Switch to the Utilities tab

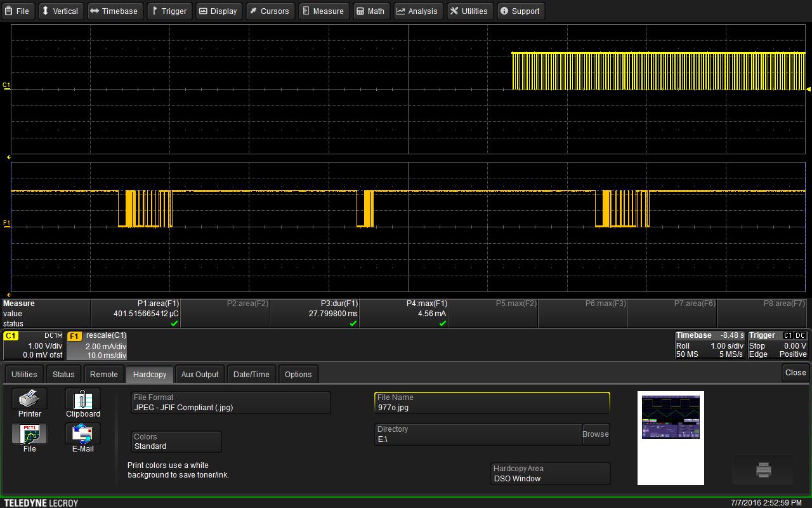tap(24, 374)
